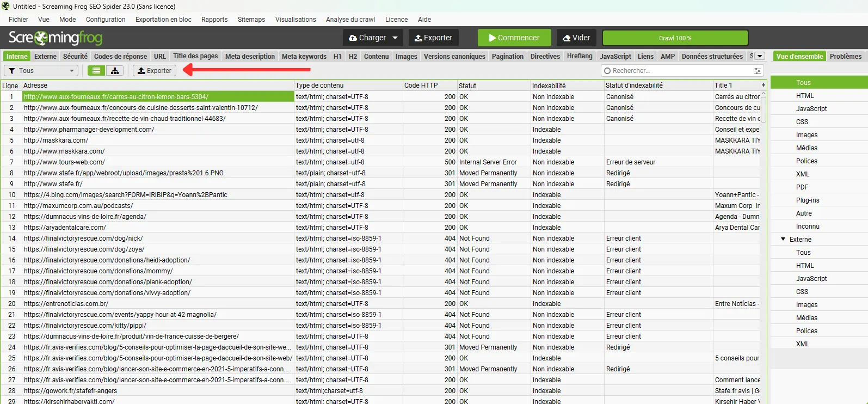The height and width of the screenshot is (404, 868).
Task: Collapse the Externe tree section
Action: click(x=783, y=239)
